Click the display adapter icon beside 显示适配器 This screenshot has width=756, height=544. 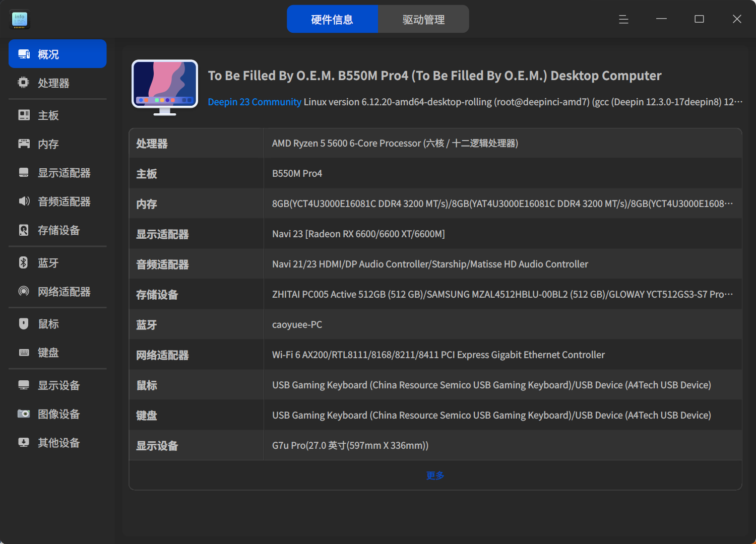coord(24,172)
